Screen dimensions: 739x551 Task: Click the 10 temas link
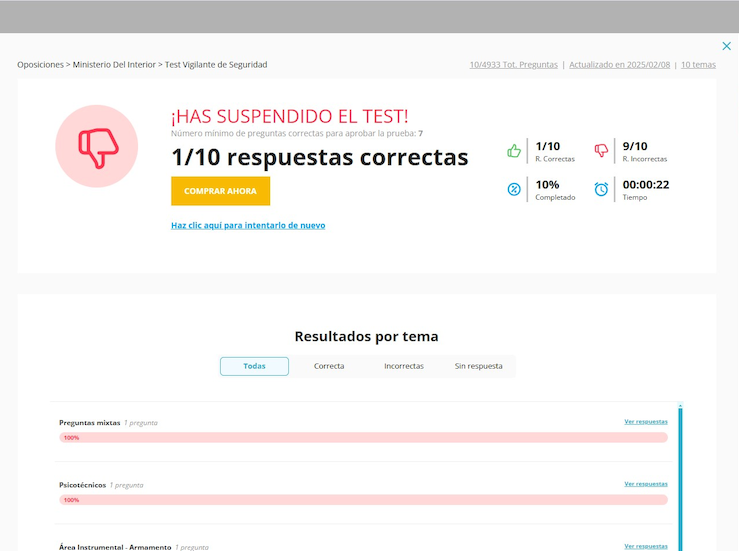point(698,65)
